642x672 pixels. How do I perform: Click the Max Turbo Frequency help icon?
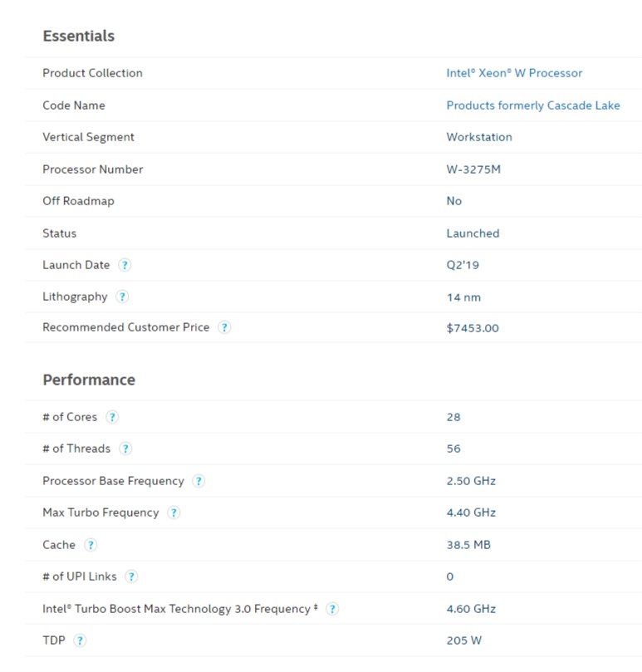[173, 513]
